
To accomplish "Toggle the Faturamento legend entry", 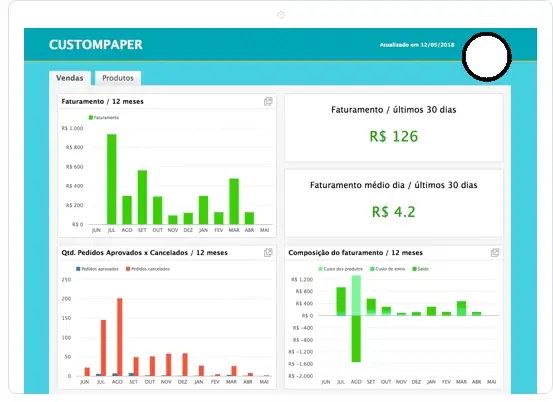I will point(104,117).
